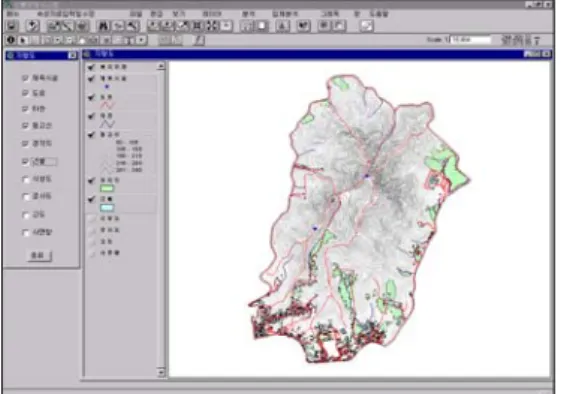Click the green 경작지 legend color swatch
Screen dimensions: 561x394
coord(107,188)
